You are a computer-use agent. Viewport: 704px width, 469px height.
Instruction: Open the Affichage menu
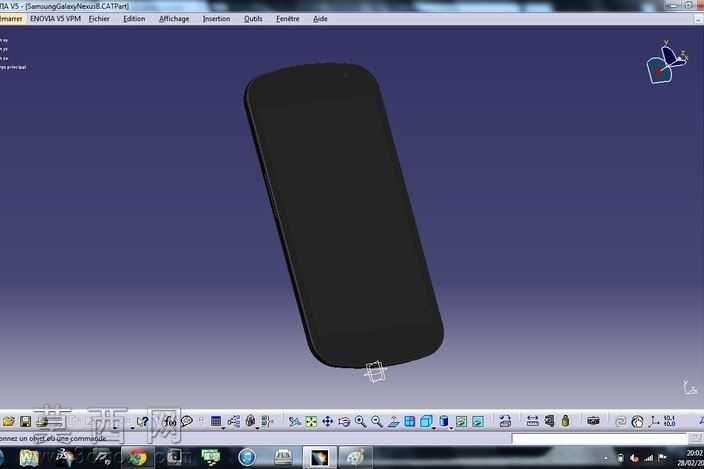[x=174, y=19]
